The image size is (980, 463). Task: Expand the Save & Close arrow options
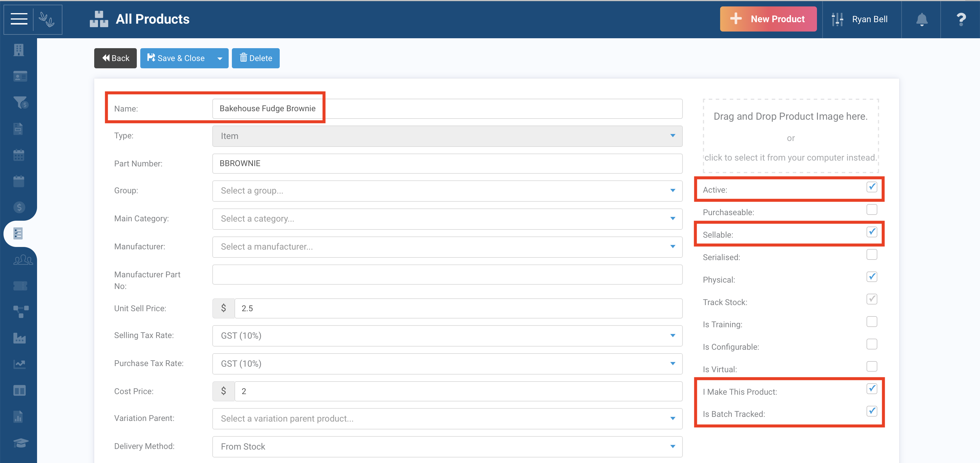pyautogui.click(x=220, y=58)
